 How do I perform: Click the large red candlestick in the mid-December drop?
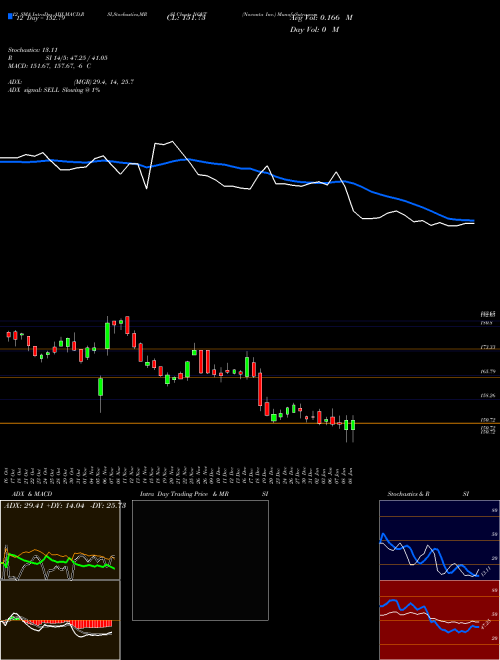tap(260, 389)
